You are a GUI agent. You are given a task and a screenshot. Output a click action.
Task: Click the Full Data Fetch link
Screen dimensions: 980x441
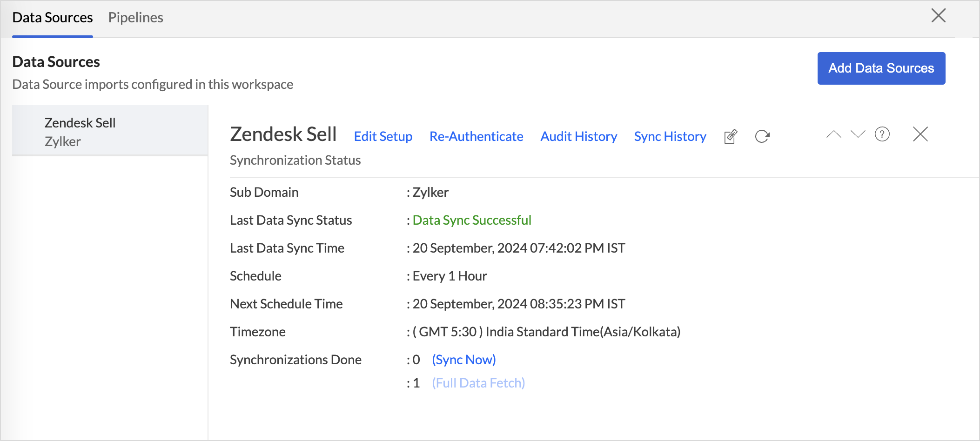click(478, 383)
